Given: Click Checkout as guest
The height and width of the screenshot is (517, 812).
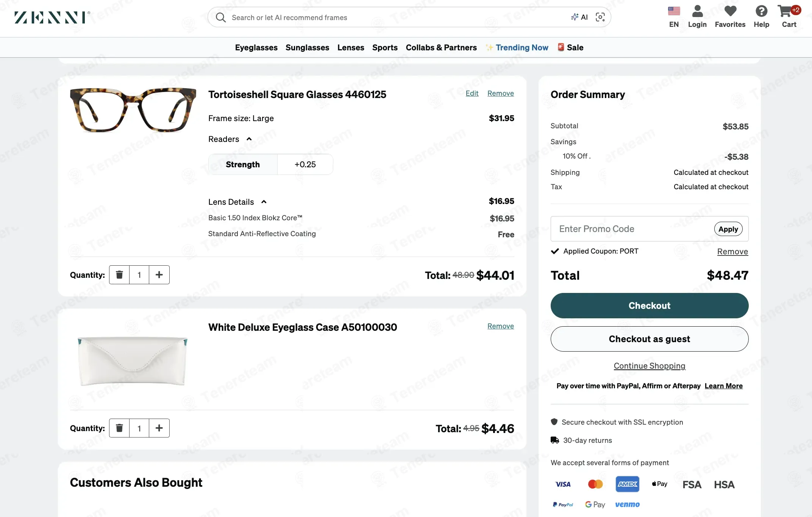Looking at the screenshot, I should pos(650,339).
